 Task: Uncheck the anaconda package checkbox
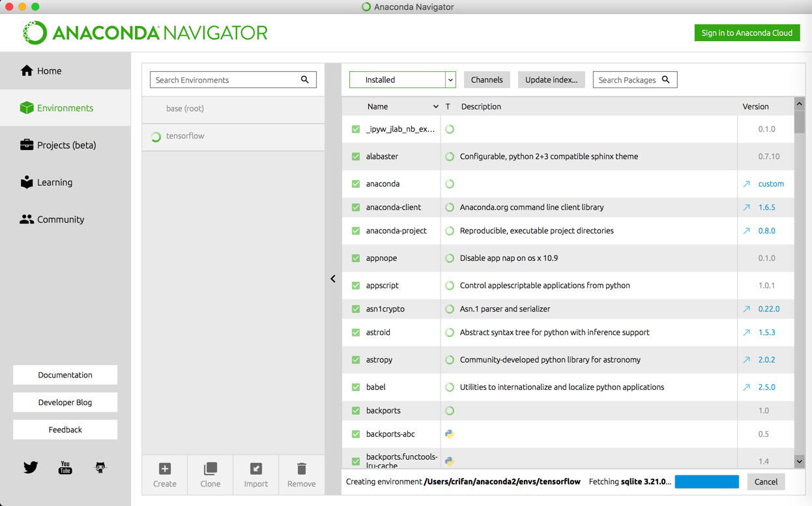tap(356, 184)
